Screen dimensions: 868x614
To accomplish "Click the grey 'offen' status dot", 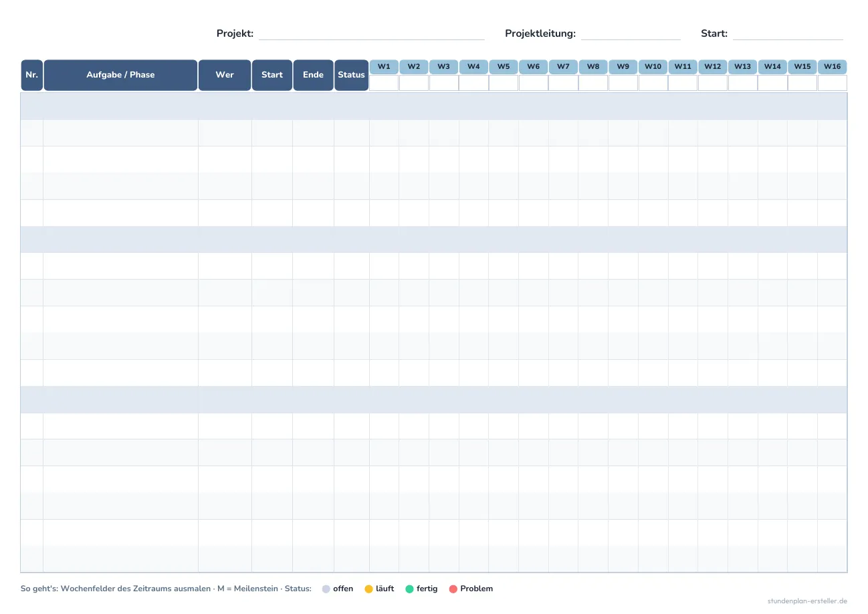I will 326,589.
